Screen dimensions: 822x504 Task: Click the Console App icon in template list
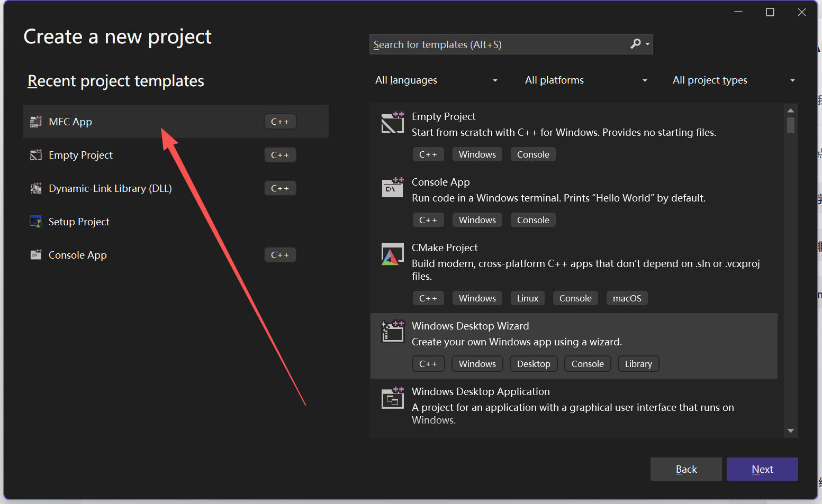(x=393, y=188)
